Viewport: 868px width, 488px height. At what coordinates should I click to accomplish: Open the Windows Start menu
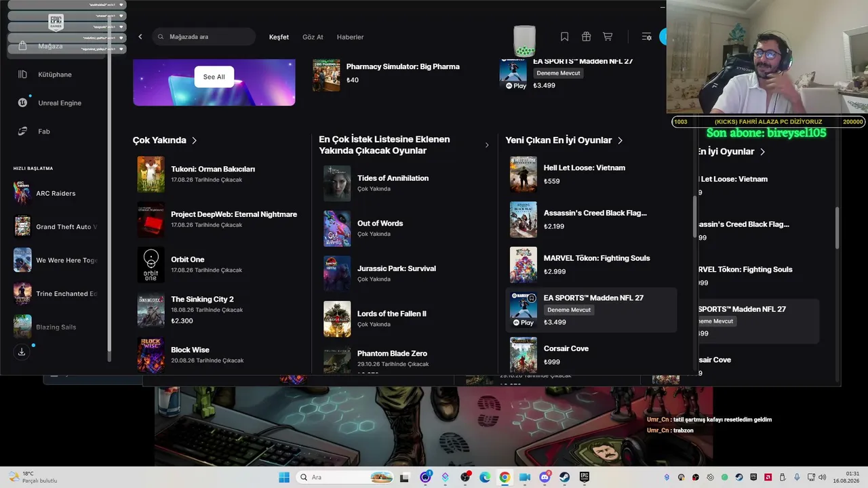point(284,477)
